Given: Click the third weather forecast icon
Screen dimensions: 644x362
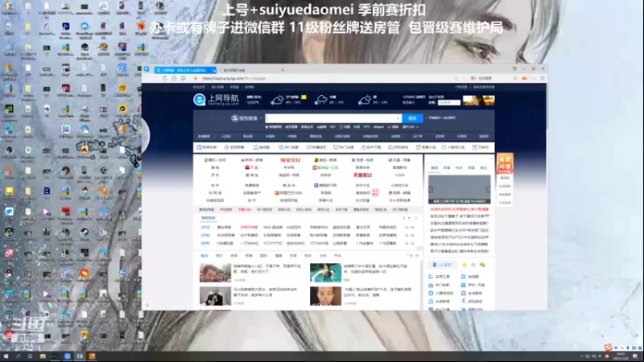Looking at the screenshot, I should (365, 99).
